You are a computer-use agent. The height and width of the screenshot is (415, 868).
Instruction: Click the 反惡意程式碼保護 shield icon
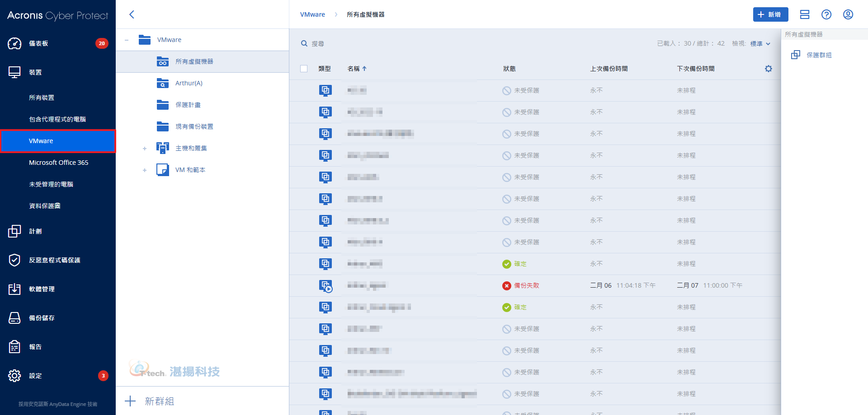pyautogui.click(x=14, y=260)
